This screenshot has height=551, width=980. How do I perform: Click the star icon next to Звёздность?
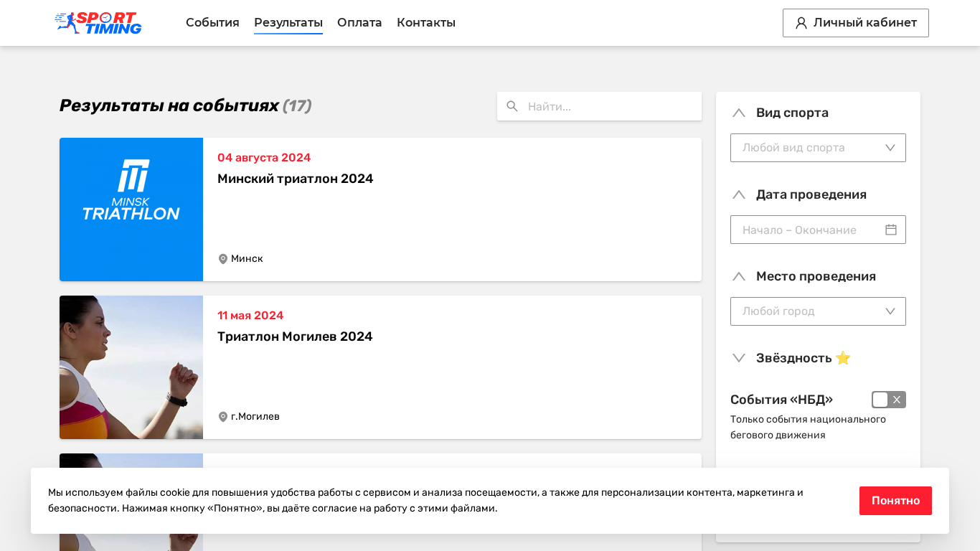click(x=843, y=358)
